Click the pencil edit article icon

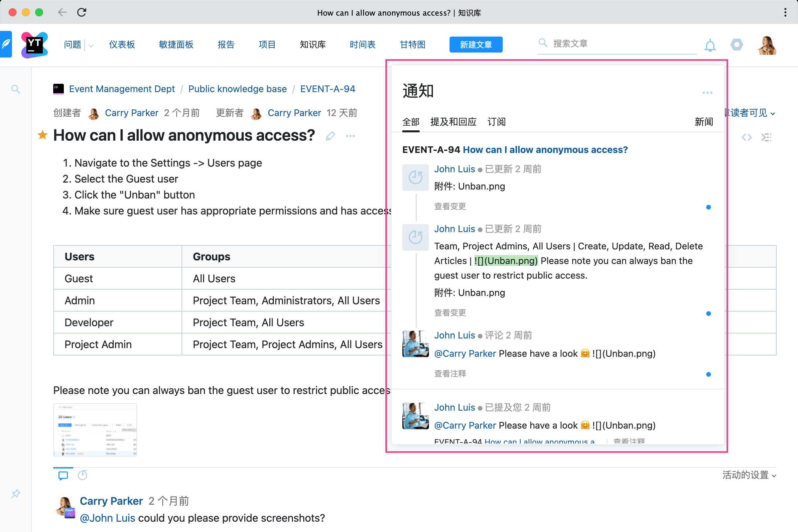pyautogui.click(x=330, y=136)
